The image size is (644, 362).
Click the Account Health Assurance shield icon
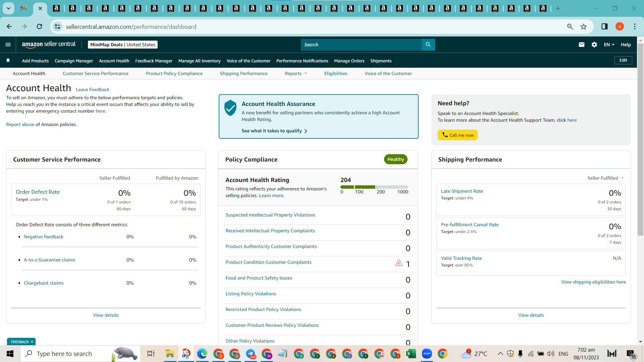(x=230, y=108)
